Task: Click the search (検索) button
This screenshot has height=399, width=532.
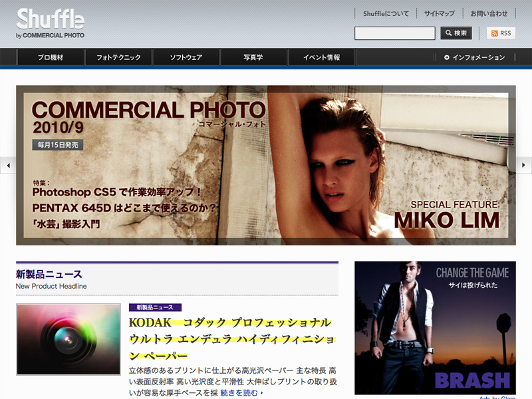Action: 456,33
